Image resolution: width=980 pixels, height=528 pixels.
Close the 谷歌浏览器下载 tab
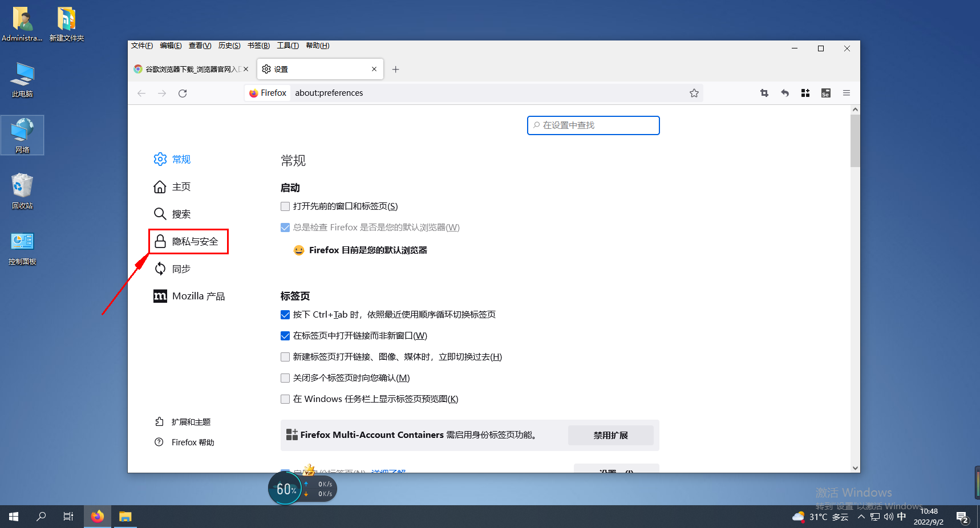(x=246, y=69)
